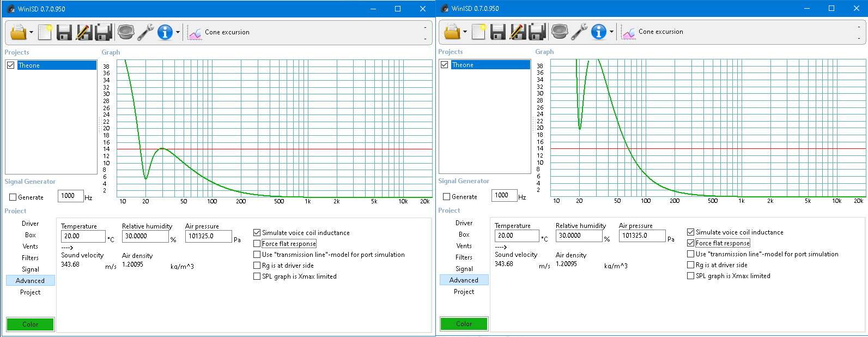Open project folder icon in left window
The width and height of the screenshot is (868, 337).
(19, 32)
